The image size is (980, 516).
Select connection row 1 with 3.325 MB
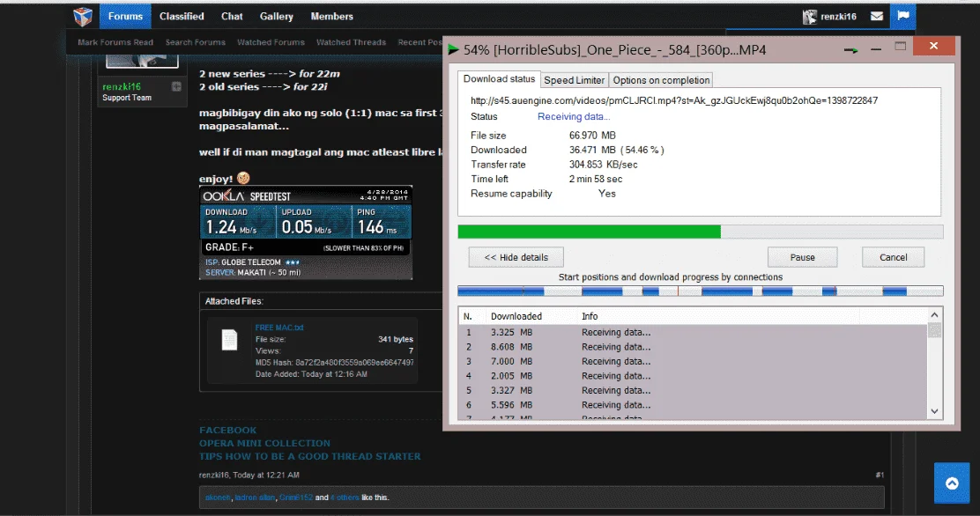coord(693,332)
